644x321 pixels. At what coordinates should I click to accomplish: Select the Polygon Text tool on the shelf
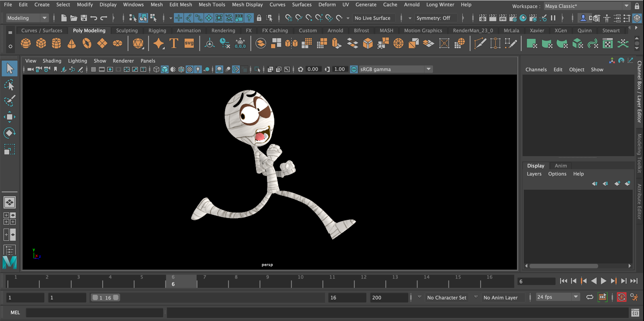173,43
